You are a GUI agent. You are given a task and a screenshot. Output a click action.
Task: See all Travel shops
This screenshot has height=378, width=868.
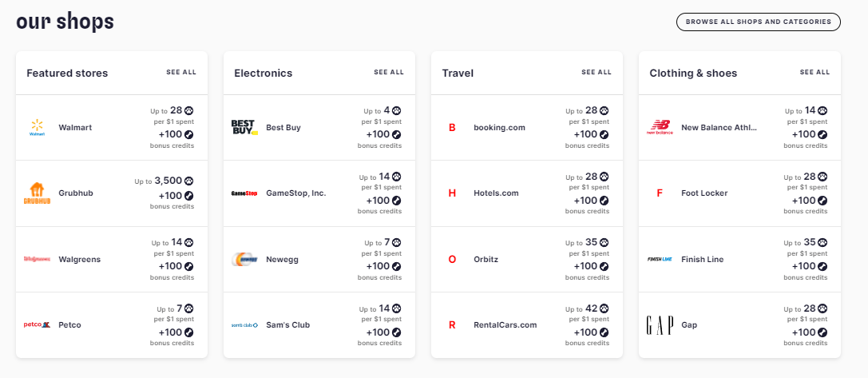[597, 72]
